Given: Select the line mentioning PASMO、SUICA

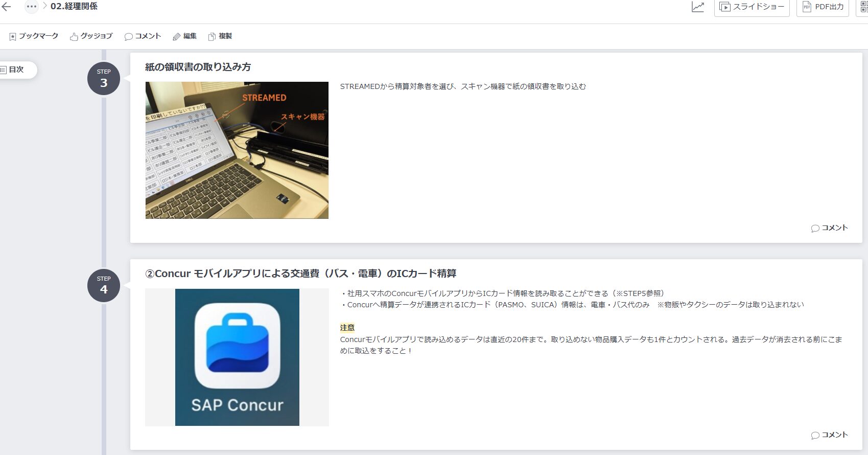Looking at the screenshot, I should 572,305.
